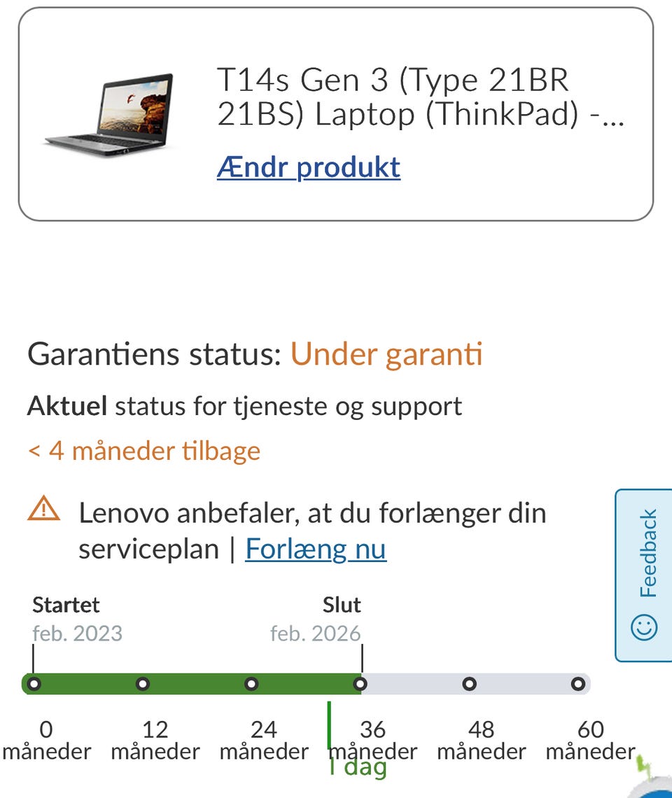This screenshot has height=798, width=672.
Task: Select the 24 måneder timeline dot
Action: (x=251, y=684)
